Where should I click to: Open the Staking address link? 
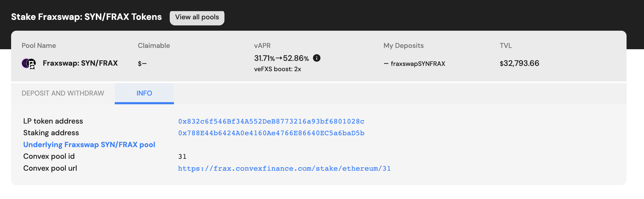(x=271, y=133)
